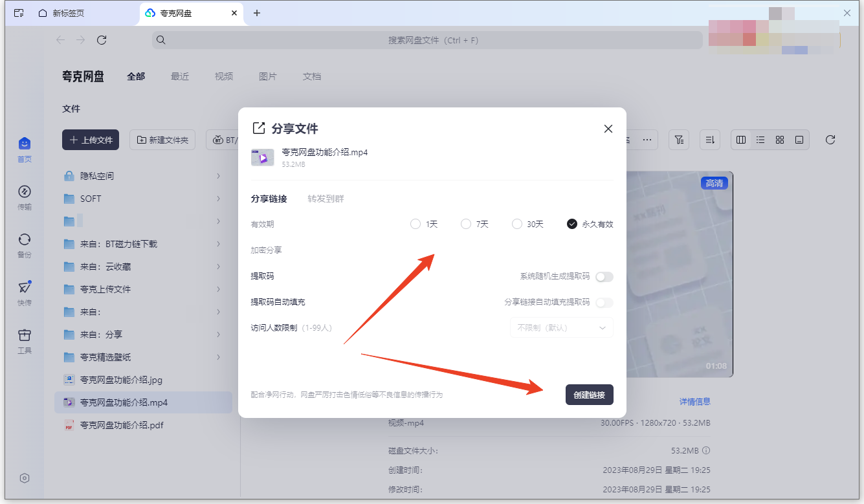Image resolution: width=864 pixels, height=504 pixels.
Task: Switch files to list view
Action: tap(760, 139)
